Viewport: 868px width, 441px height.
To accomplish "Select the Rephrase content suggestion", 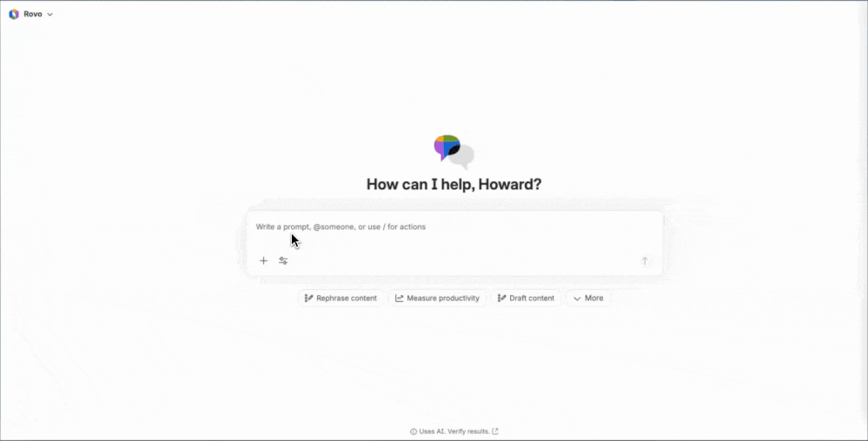I will pyautogui.click(x=341, y=299).
